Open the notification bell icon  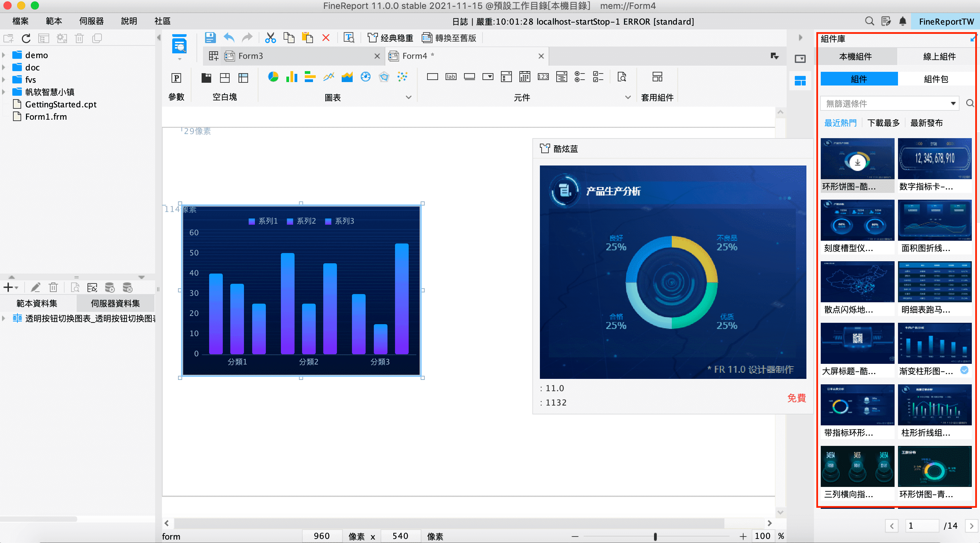[x=902, y=21]
